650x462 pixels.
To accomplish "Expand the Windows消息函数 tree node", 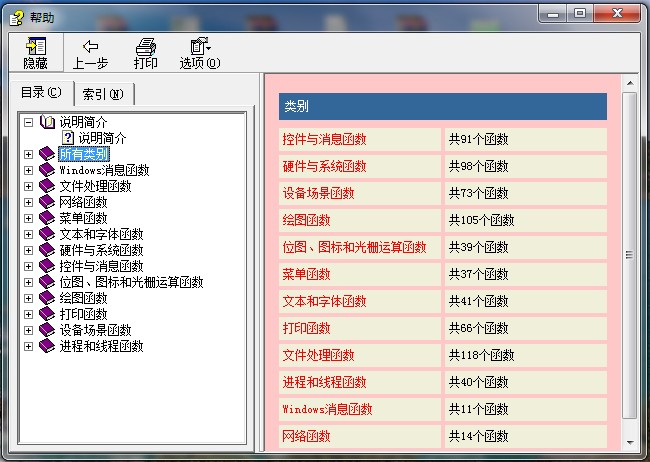I will click(x=28, y=170).
